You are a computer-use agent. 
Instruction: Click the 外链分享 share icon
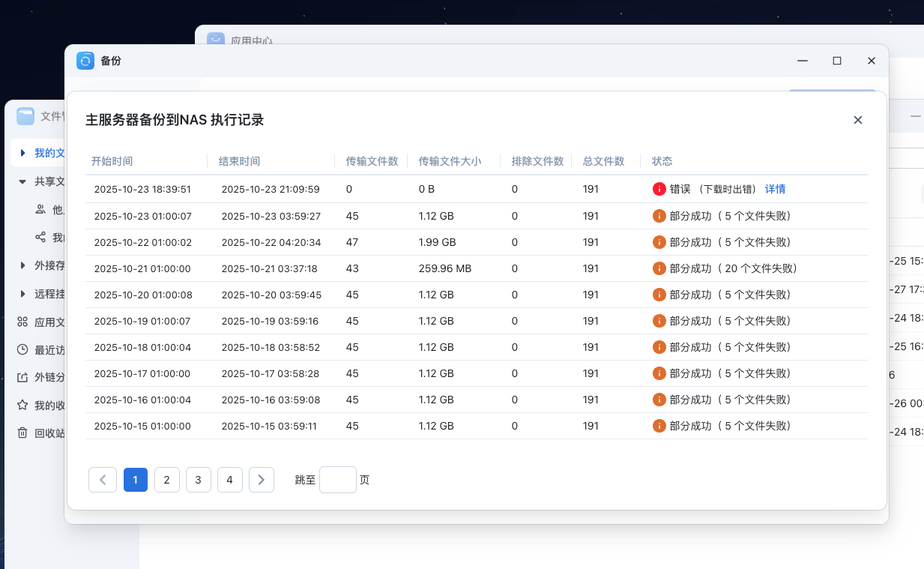(22, 377)
